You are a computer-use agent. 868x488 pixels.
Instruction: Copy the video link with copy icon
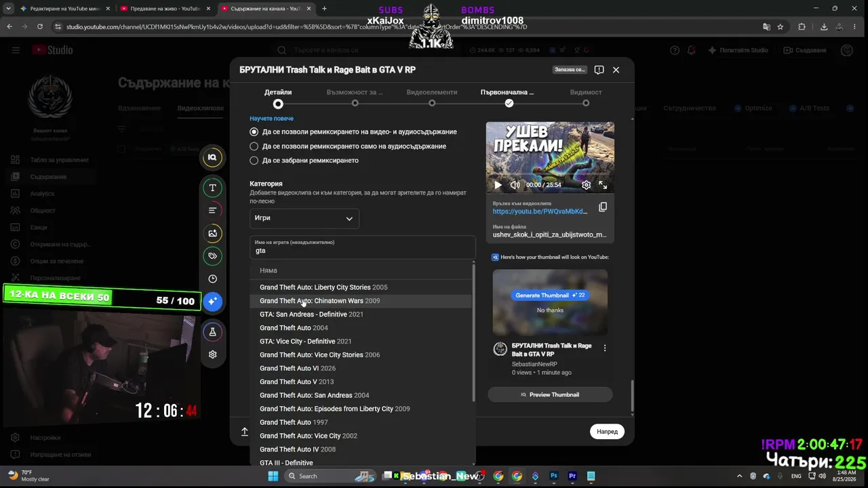click(x=602, y=207)
